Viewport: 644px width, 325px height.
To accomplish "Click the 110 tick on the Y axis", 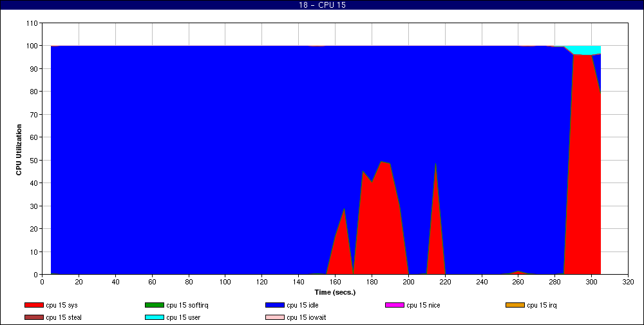I will [33, 23].
